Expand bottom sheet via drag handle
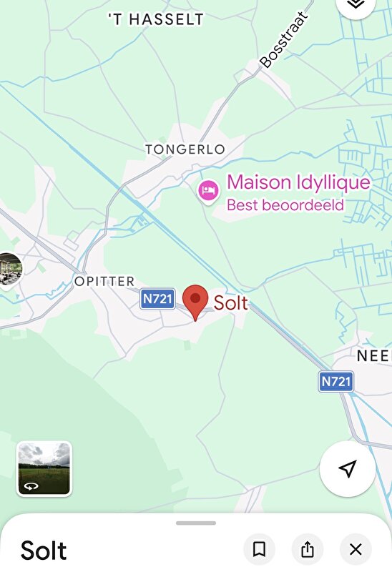392x572 pixels. click(x=196, y=523)
